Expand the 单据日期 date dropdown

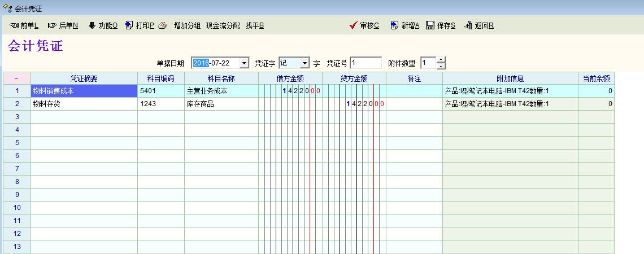click(x=244, y=63)
